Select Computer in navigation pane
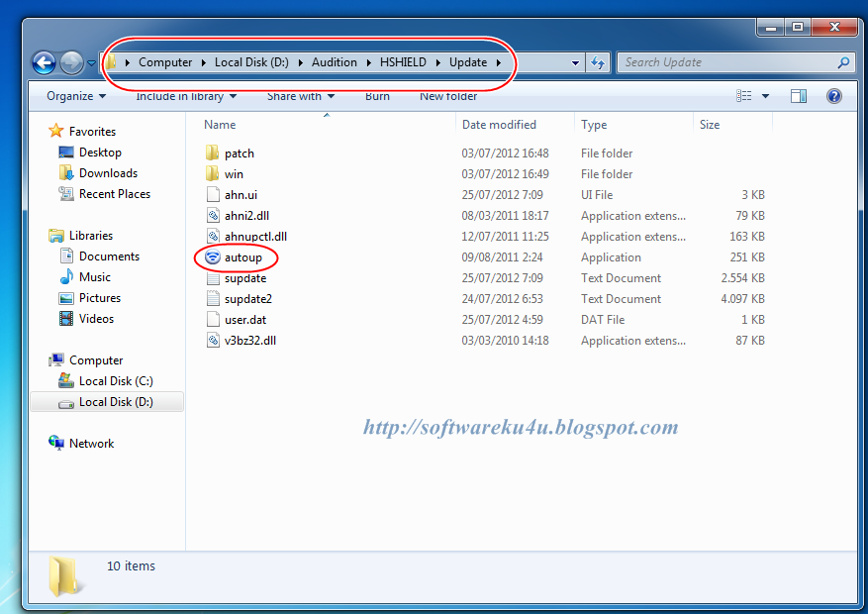This screenshot has width=868, height=614. [96, 360]
